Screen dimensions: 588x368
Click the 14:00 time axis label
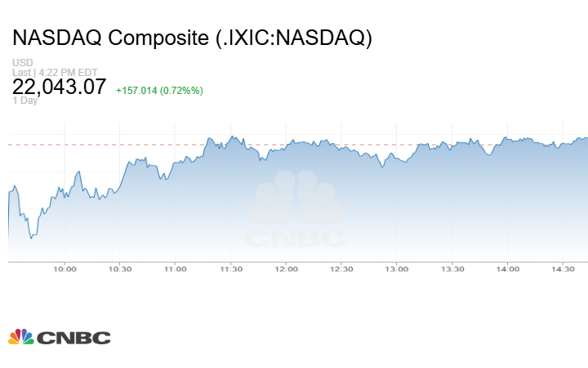pyautogui.click(x=508, y=269)
